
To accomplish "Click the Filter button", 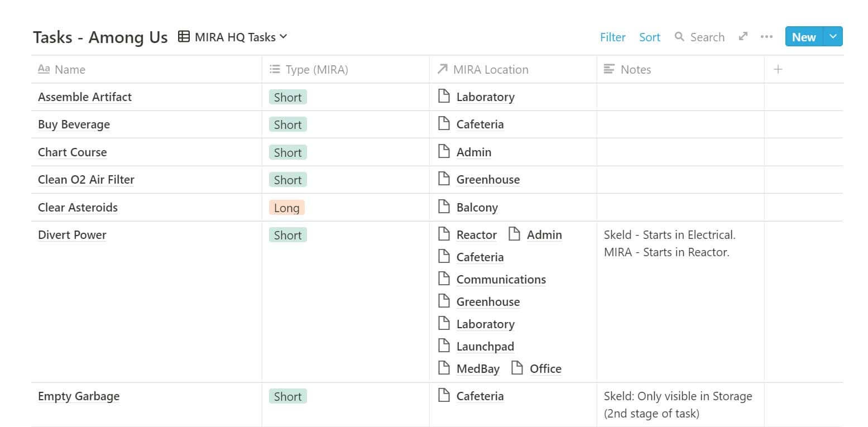I will [x=612, y=37].
